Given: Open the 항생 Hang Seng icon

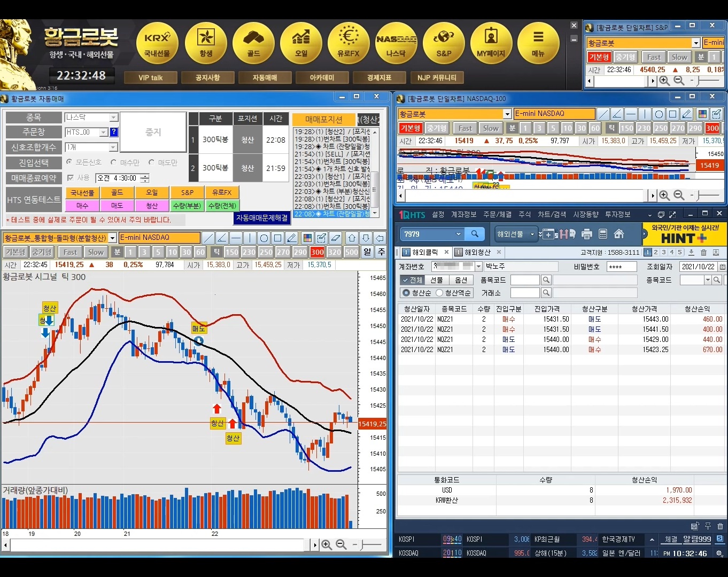Looking at the screenshot, I should (x=206, y=44).
